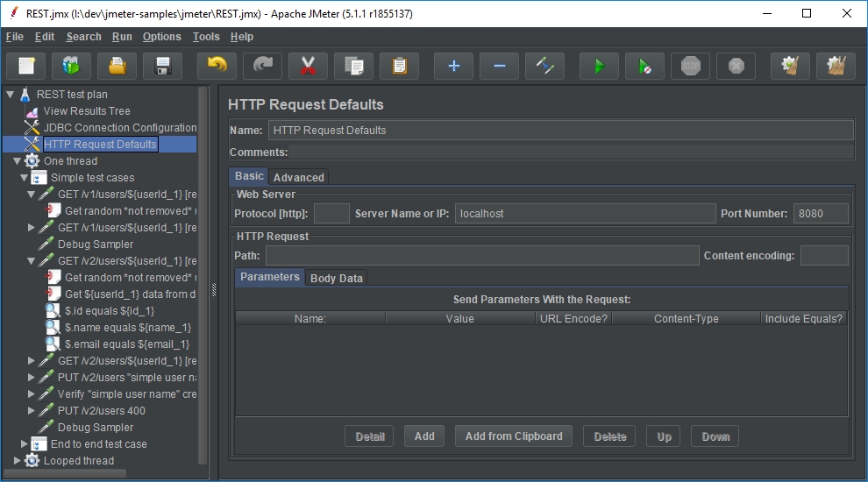868x482 pixels.
Task: Click the Paste clipboard icon
Action: coord(399,67)
